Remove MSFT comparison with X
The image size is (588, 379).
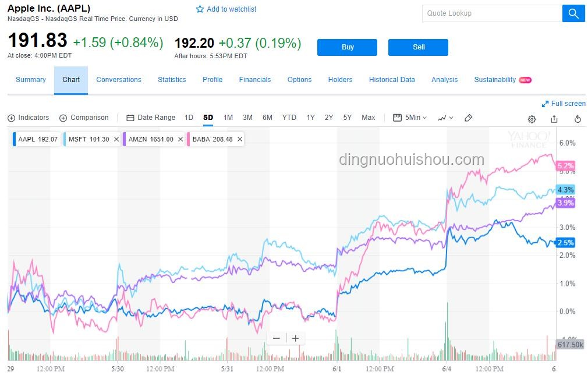click(116, 139)
